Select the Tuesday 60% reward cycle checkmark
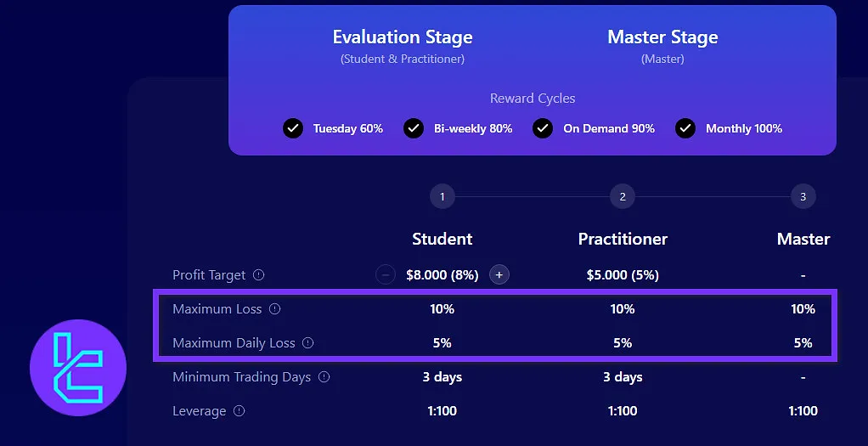Image resolution: width=868 pixels, height=446 pixels. point(293,128)
